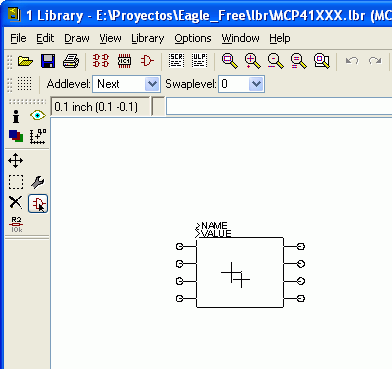Print using the printer icon

pyautogui.click(x=71, y=61)
